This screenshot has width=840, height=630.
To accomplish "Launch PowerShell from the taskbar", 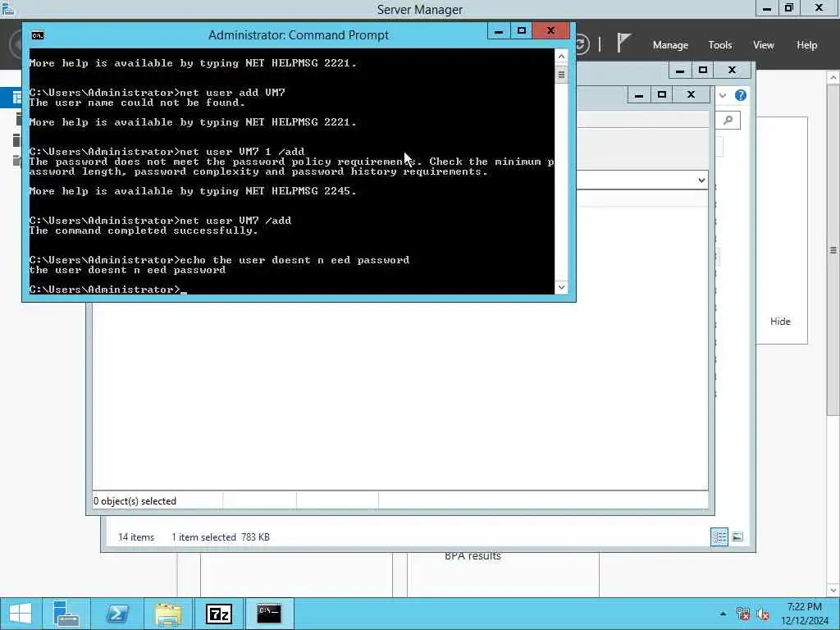I will pyautogui.click(x=117, y=614).
